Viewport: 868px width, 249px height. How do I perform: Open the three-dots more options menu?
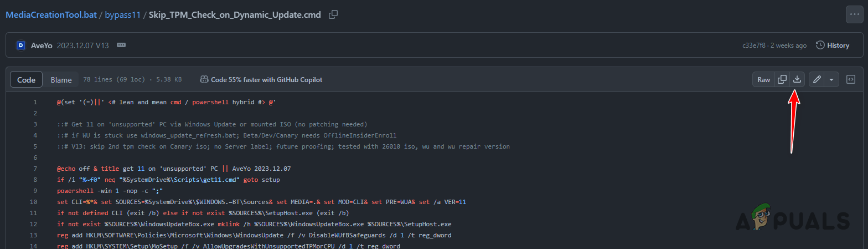854,14
